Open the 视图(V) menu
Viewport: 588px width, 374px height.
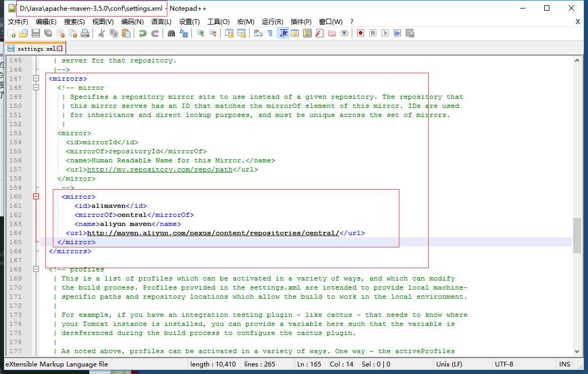tap(103, 22)
